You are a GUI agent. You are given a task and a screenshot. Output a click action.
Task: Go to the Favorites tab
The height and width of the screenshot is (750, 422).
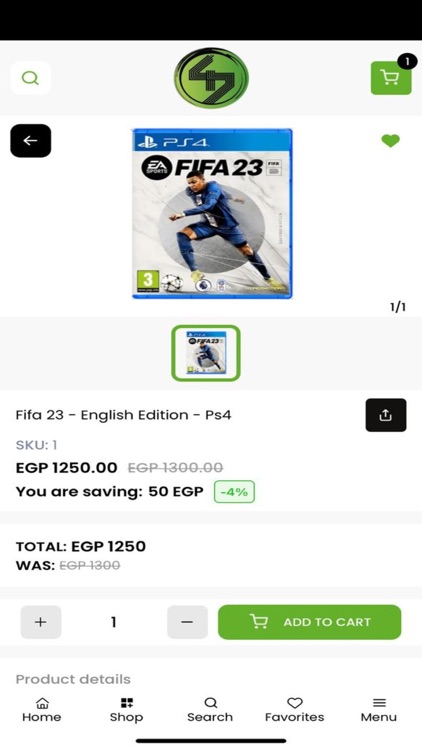click(294, 710)
